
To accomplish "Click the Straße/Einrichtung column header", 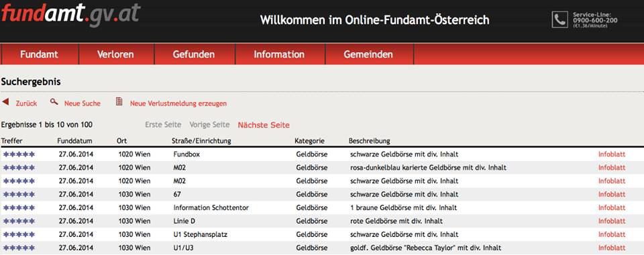I will click(201, 141).
